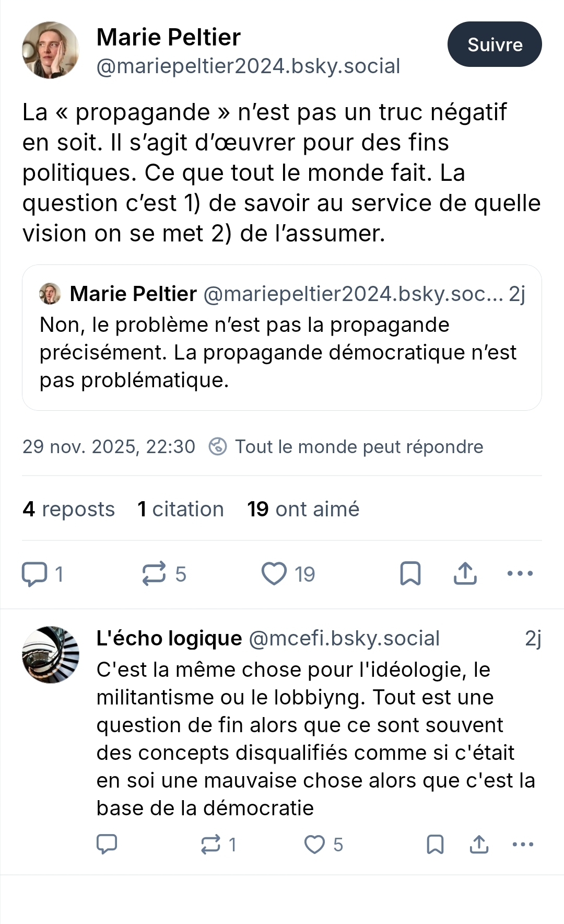
Task: Reply to Marie Peltier's main post
Action: pyautogui.click(x=34, y=574)
